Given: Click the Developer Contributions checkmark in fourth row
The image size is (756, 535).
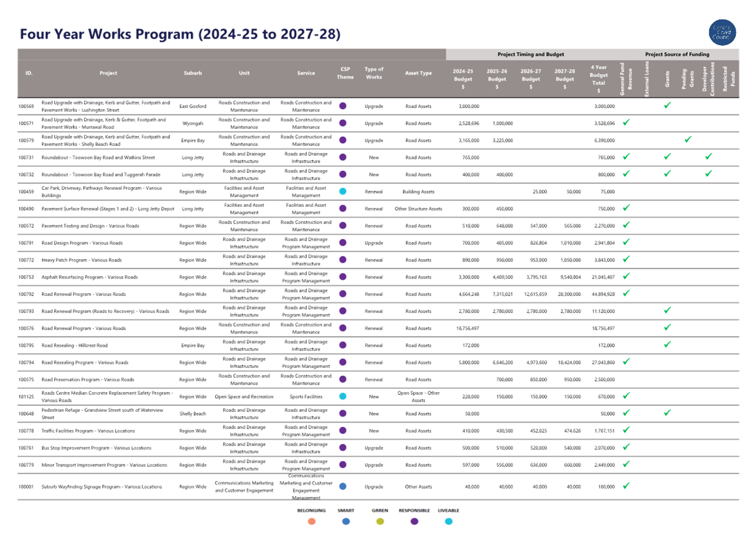Looking at the screenshot, I should 709,156.
